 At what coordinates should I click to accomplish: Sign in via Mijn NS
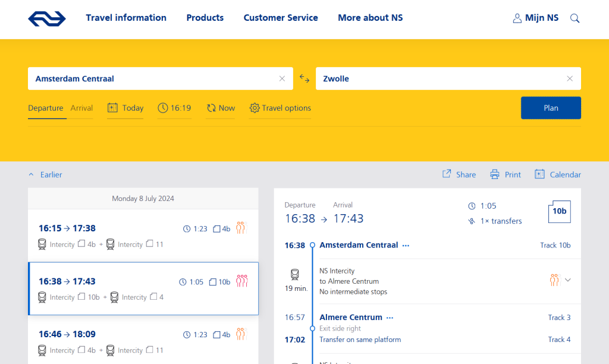coord(536,18)
